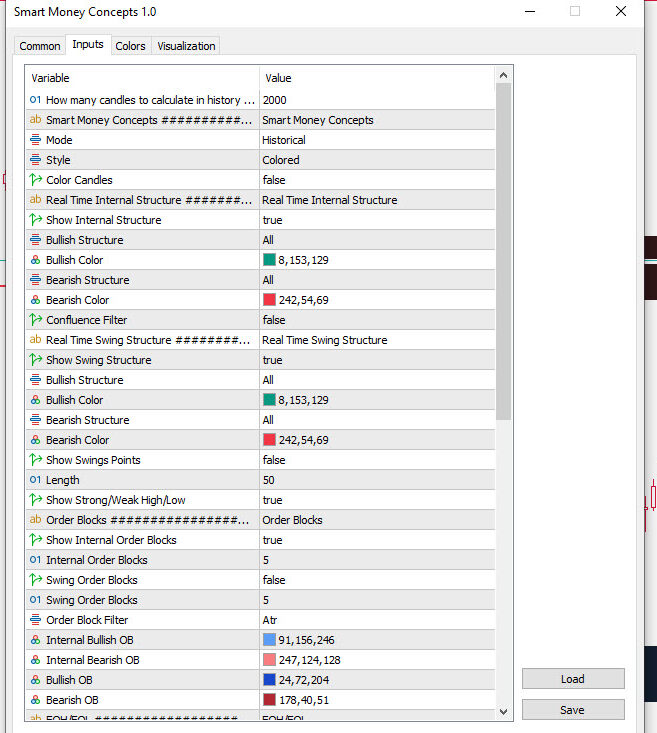The width and height of the screenshot is (657, 733).
Task: Select the Inputs tab
Action: point(88,44)
